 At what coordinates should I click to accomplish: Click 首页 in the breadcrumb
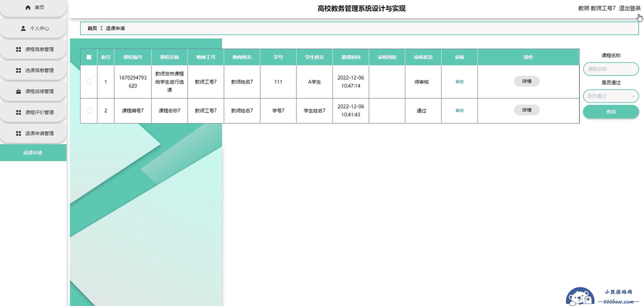click(92, 29)
